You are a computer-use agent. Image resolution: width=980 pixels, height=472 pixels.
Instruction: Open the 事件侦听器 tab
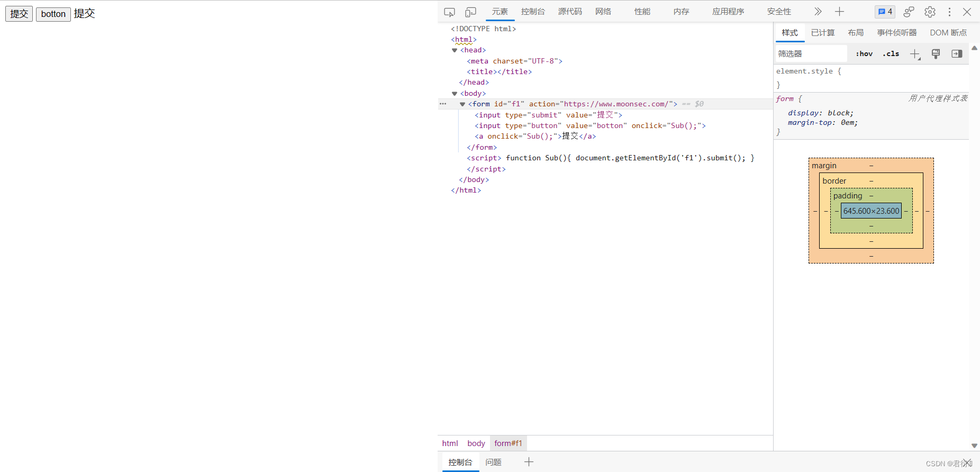point(897,33)
